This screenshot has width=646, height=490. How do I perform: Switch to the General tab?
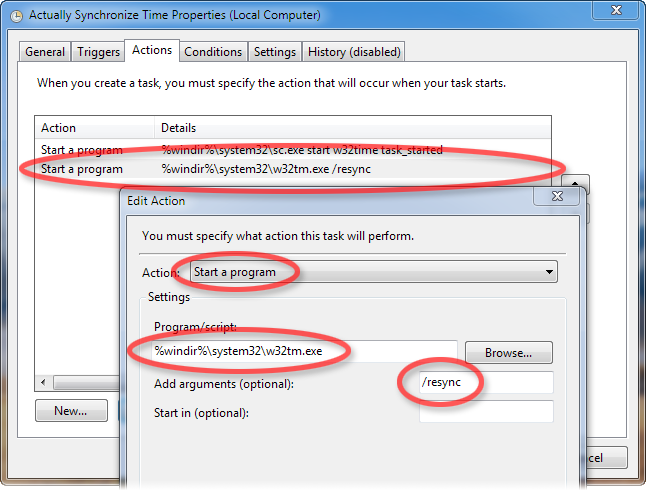45,52
